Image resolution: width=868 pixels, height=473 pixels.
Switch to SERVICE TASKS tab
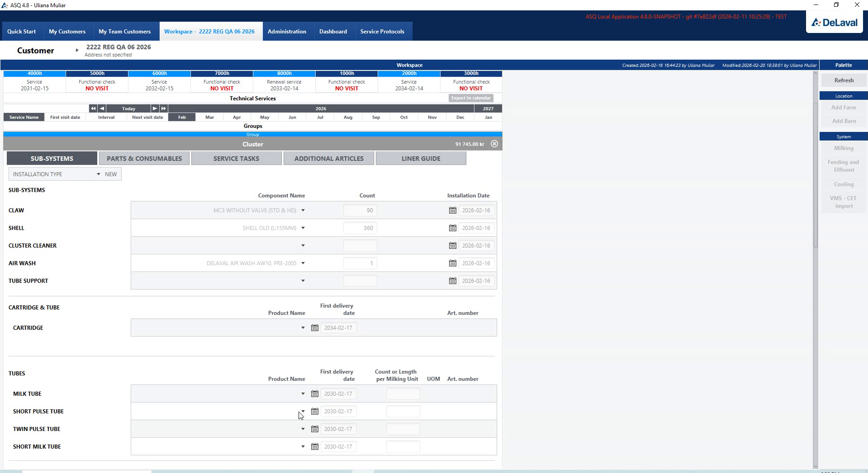tap(236, 158)
